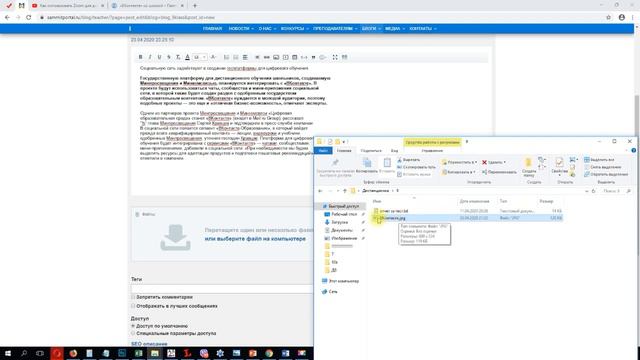Toggle italic formatting in the blog editor

click(x=150, y=57)
